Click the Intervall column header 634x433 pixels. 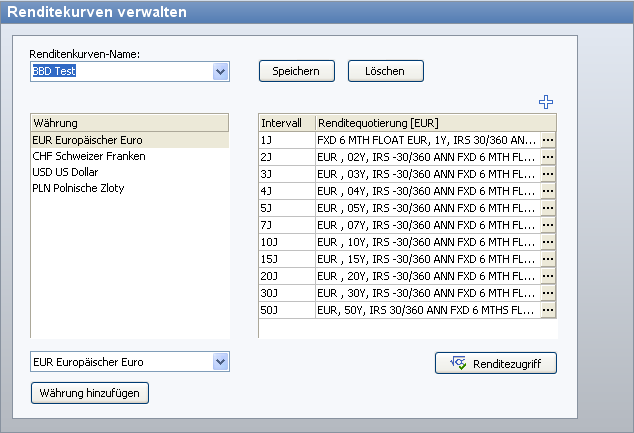(286, 122)
